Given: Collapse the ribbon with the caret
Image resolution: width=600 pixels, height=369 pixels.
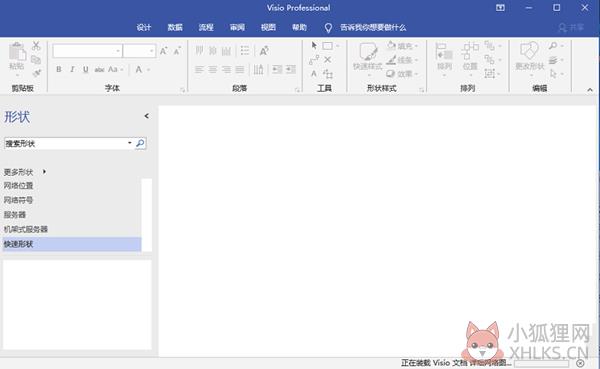Looking at the screenshot, I should click(590, 90).
